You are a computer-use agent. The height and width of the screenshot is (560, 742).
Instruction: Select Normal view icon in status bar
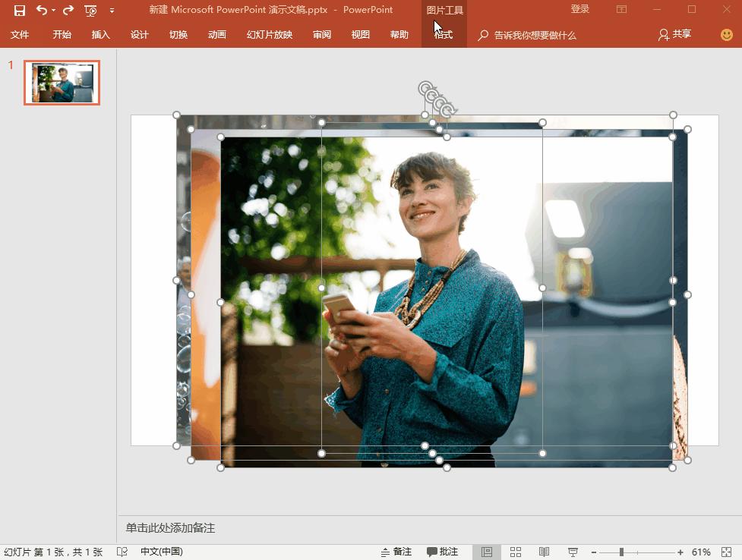(x=488, y=552)
